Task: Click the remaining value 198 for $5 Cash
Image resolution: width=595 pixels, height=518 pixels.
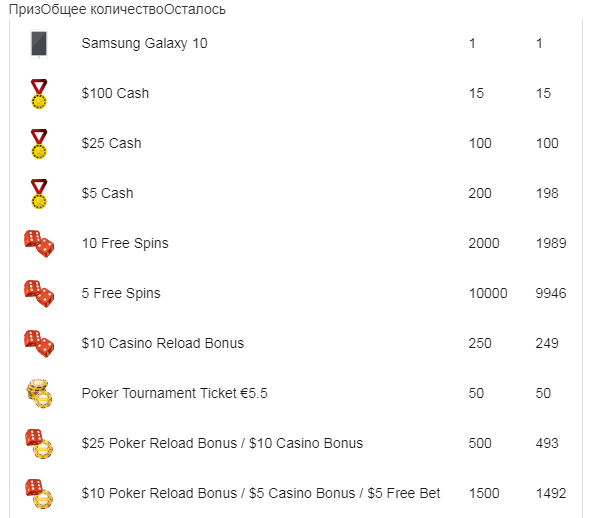Action: [x=547, y=193]
